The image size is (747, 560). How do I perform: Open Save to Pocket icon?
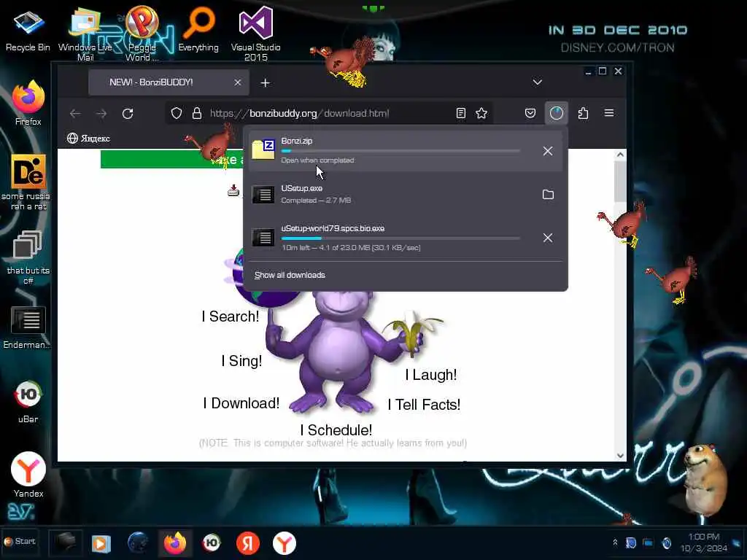click(x=530, y=113)
